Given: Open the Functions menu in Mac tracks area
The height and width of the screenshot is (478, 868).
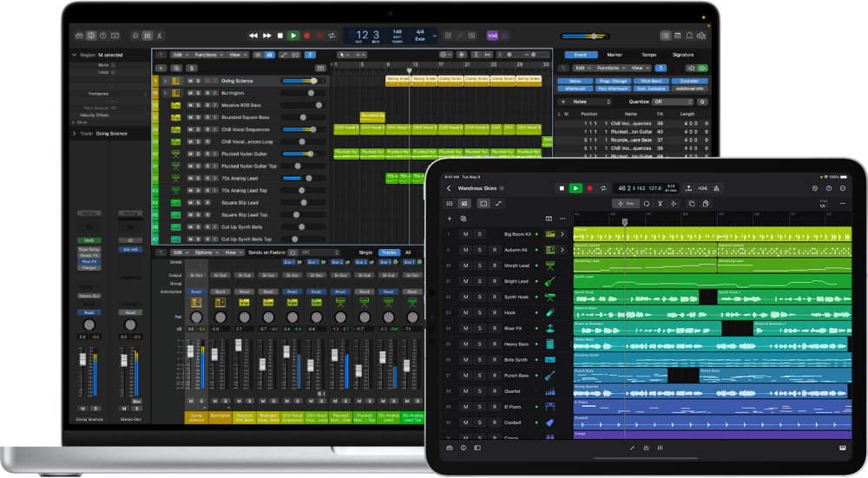Looking at the screenshot, I should 208,55.
